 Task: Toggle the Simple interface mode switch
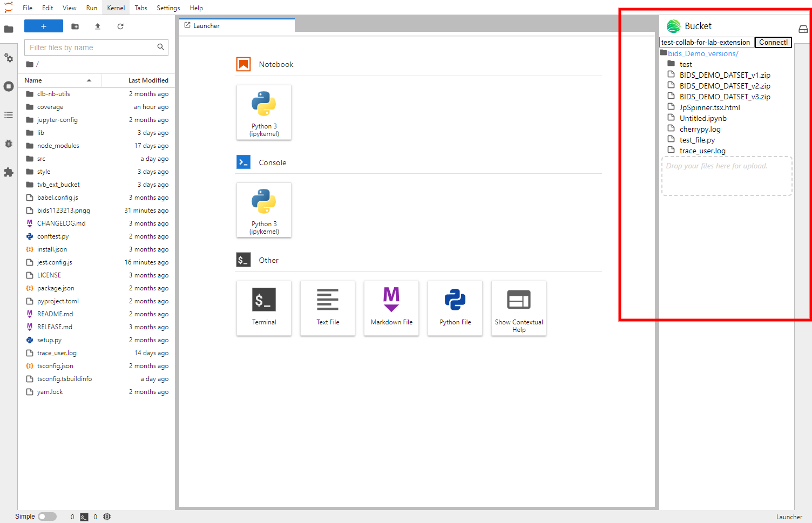(x=47, y=517)
